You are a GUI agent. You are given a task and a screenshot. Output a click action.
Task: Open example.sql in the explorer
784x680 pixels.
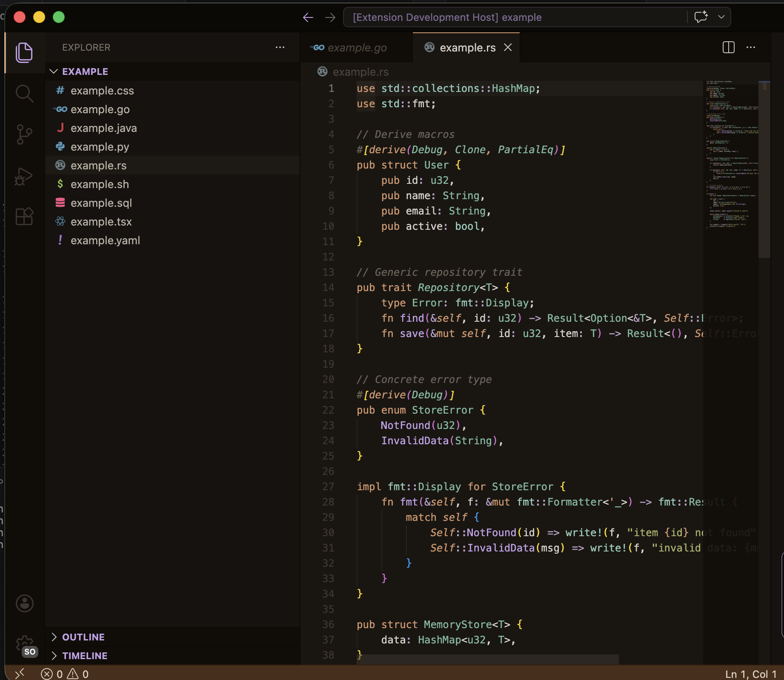[172, 203]
